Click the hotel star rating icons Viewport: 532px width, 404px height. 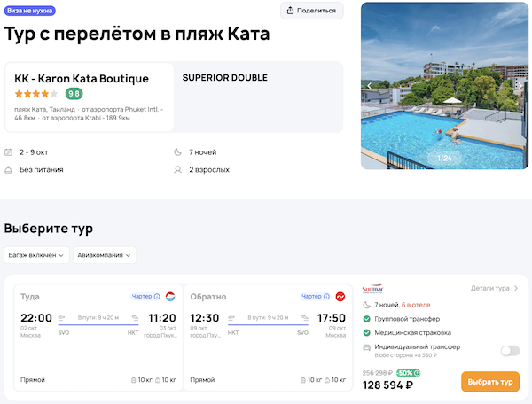[x=36, y=94]
